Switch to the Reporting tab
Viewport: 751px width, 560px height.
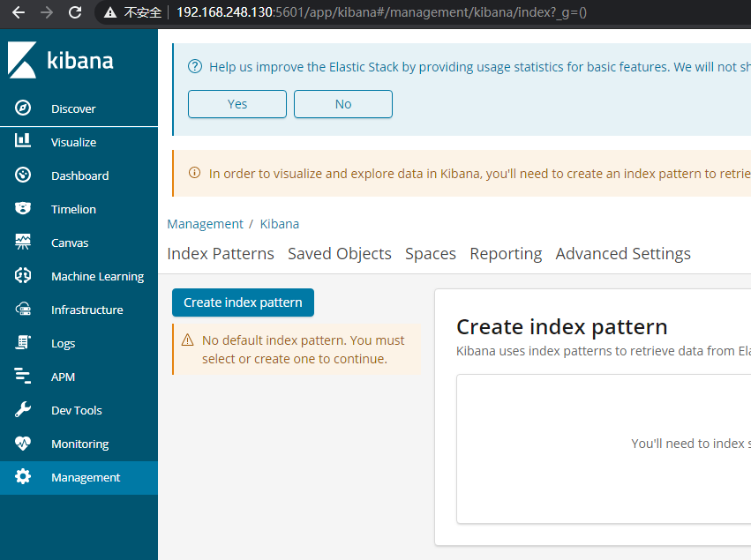click(x=506, y=254)
